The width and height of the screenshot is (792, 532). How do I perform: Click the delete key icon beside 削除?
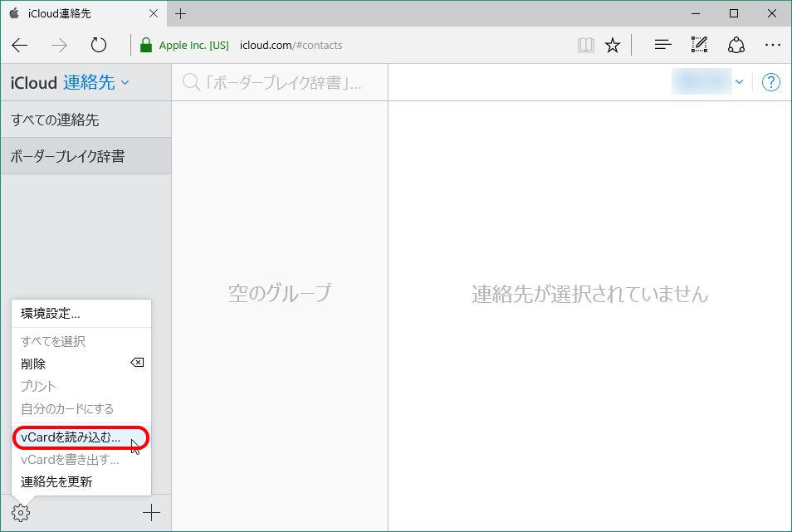tap(137, 363)
